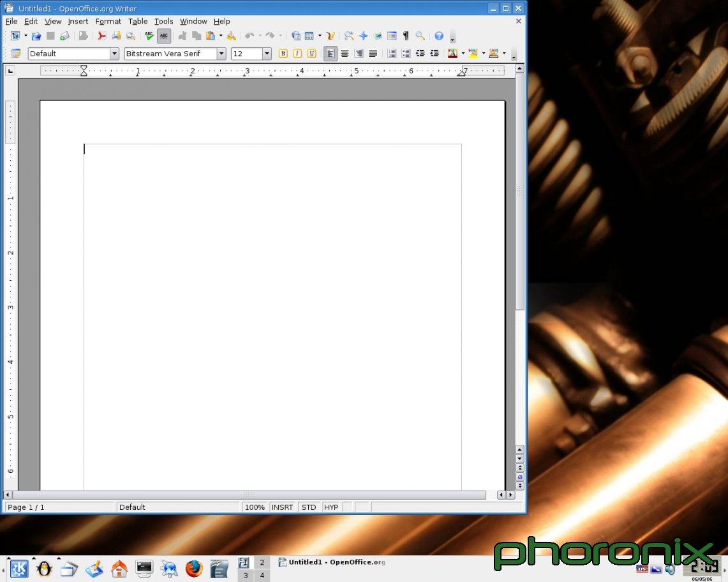Toggle Nonprinting Characters paragraph mark
The height and width of the screenshot is (582, 728).
click(406, 36)
